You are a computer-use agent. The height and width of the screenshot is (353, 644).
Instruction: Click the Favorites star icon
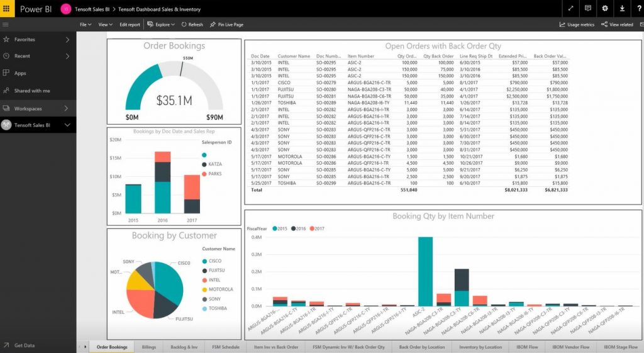click(x=6, y=40)
